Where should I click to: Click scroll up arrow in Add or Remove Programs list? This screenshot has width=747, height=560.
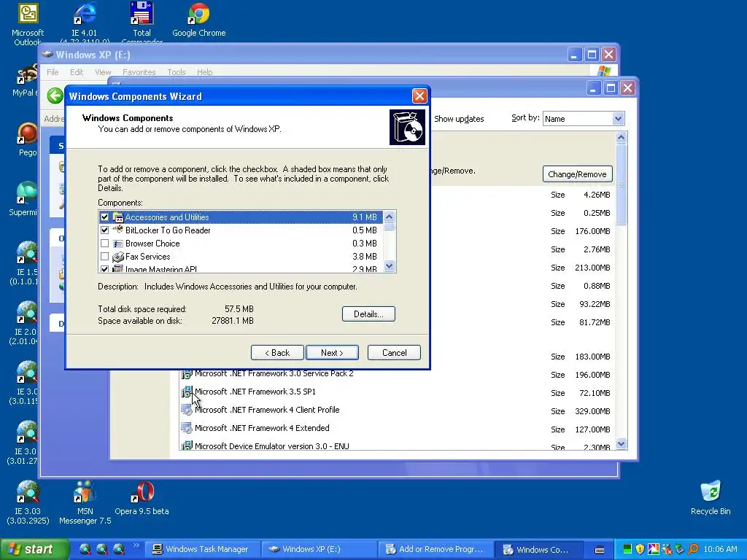(621, 137)
